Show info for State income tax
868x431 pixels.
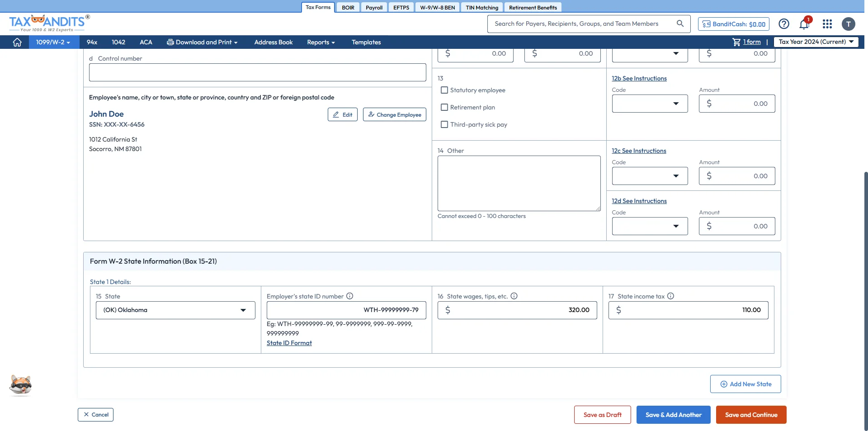coord(671,296)
